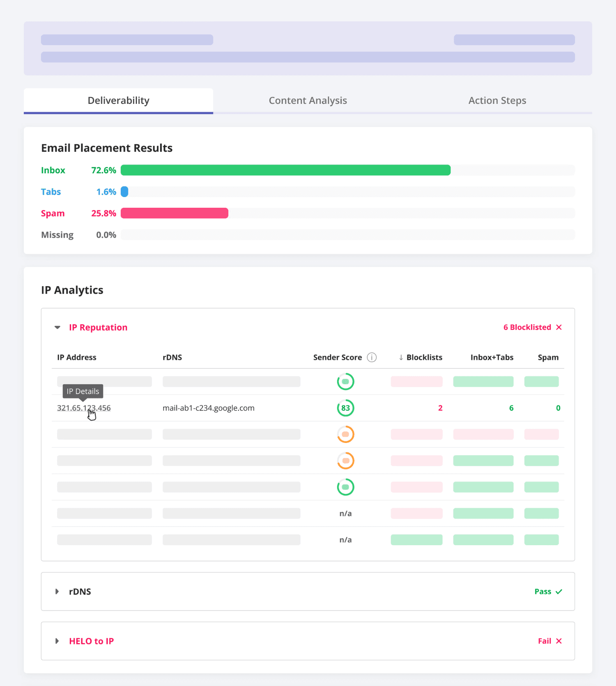The width and height of the screenshot is (616, 686).
Task: Click the Sender Score info icon
Action: pyautogui.click(x=372, y=357)
